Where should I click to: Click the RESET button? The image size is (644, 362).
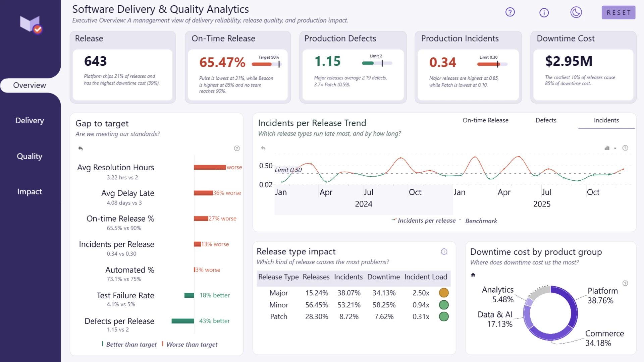(x=618, y=13)
